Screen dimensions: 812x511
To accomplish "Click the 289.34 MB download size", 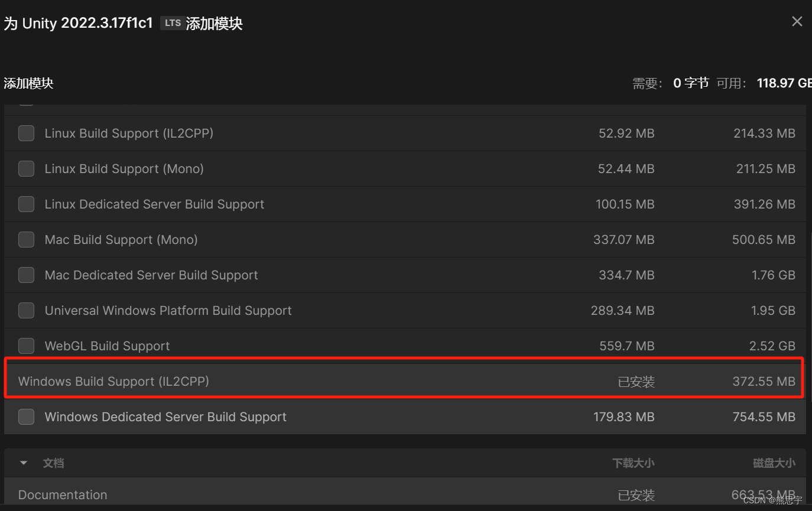I will click(623, 311).
